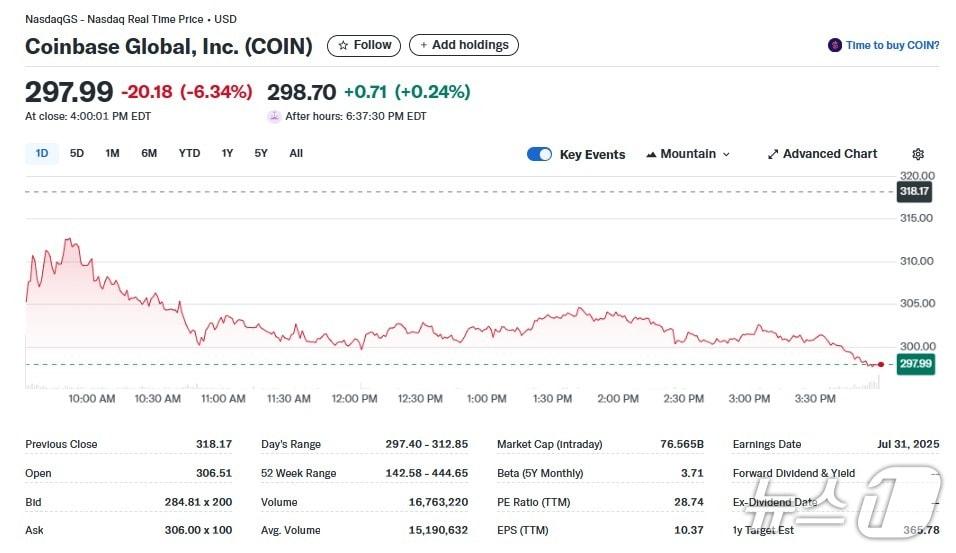Switch to the 5D time range

(77, 153)
